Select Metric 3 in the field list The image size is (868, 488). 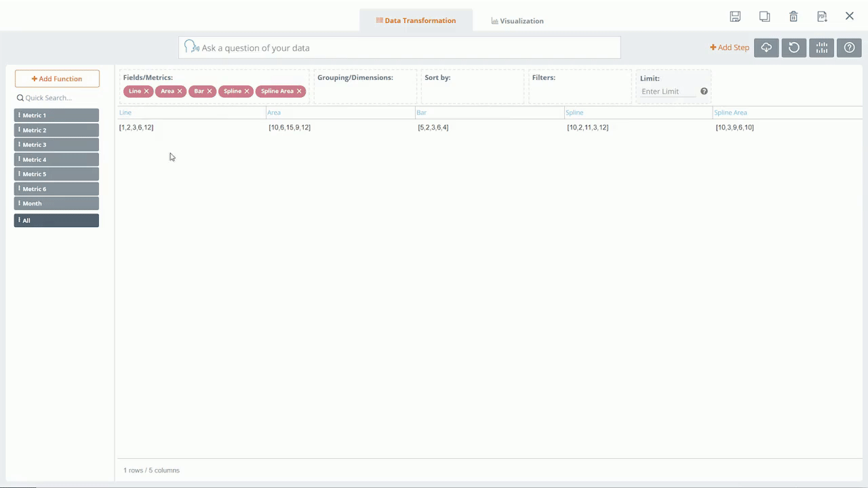point(56,144)
